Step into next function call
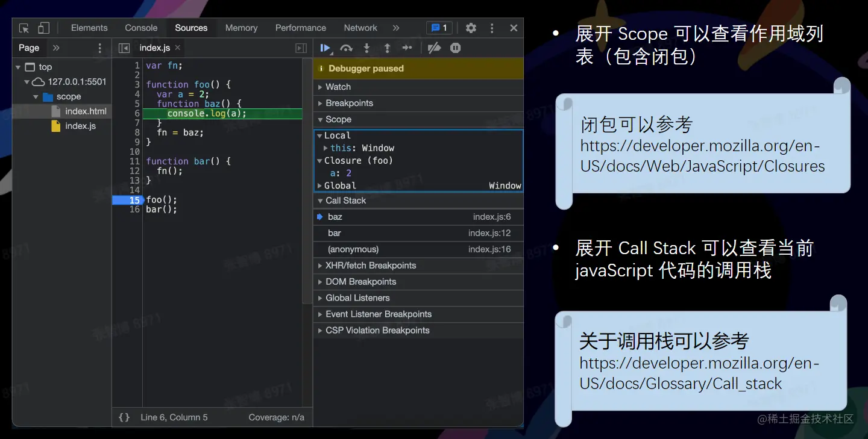This screenshot has height=439, width=868. point(366,48)
